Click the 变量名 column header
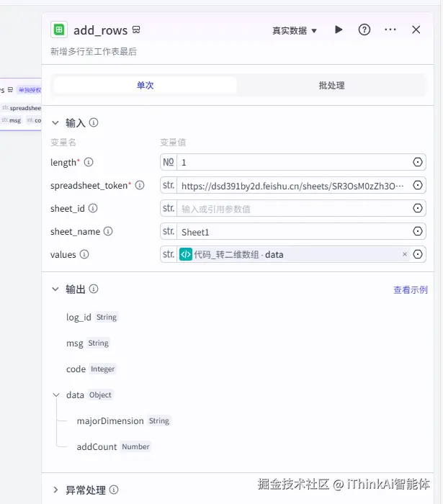The image size is (443, 504). [x=63, y=142]
